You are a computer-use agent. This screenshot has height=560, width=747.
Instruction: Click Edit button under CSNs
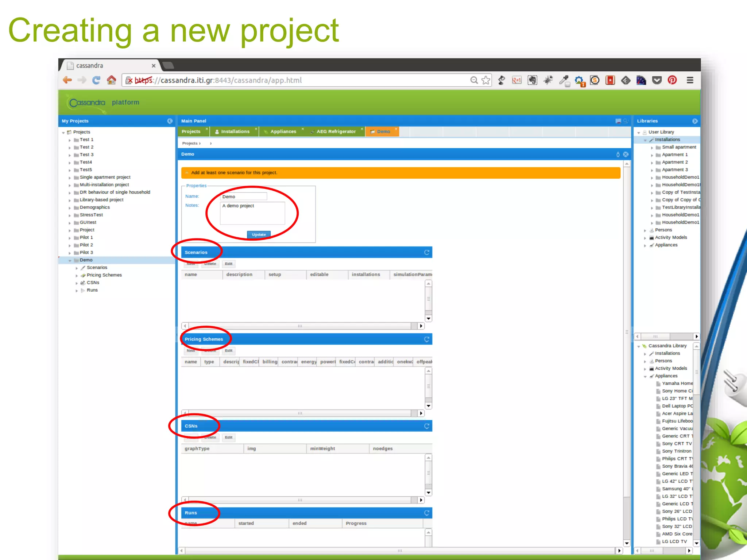tap(229, 437)
